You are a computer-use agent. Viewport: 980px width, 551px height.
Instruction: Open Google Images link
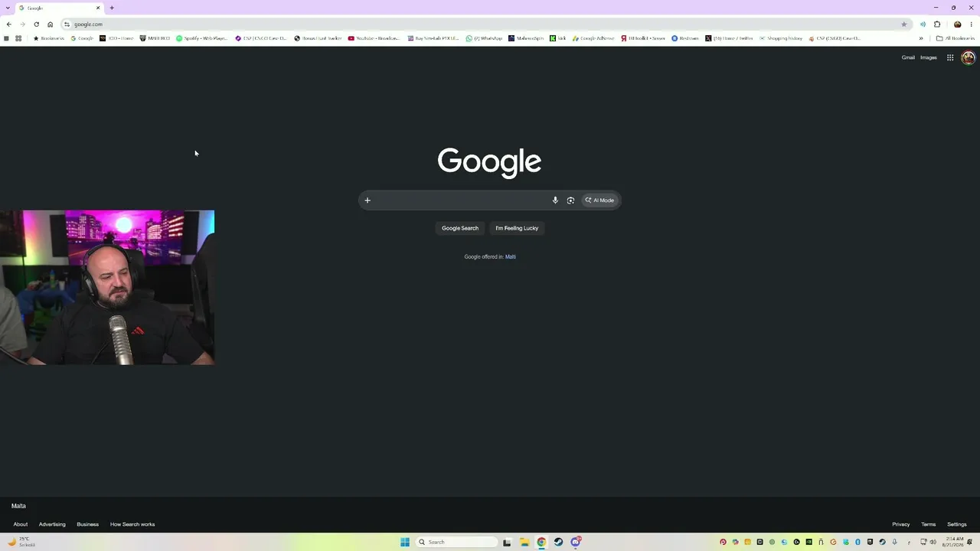[929, 57]
